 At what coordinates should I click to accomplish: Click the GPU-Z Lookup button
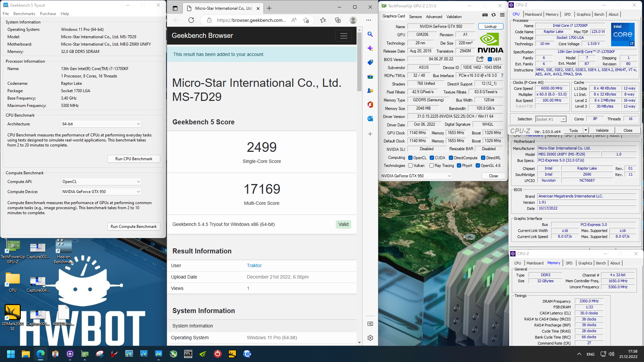[x=490, y=26]
